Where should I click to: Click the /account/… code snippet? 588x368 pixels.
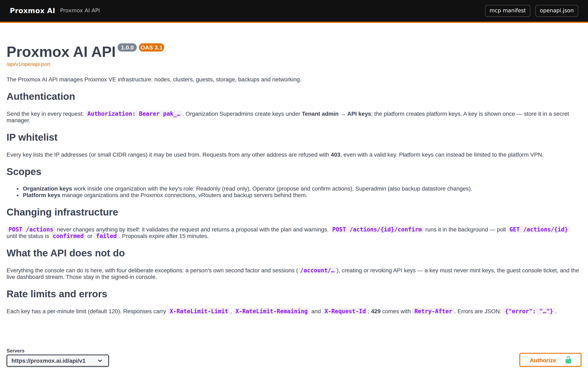[x=317, y=270]
